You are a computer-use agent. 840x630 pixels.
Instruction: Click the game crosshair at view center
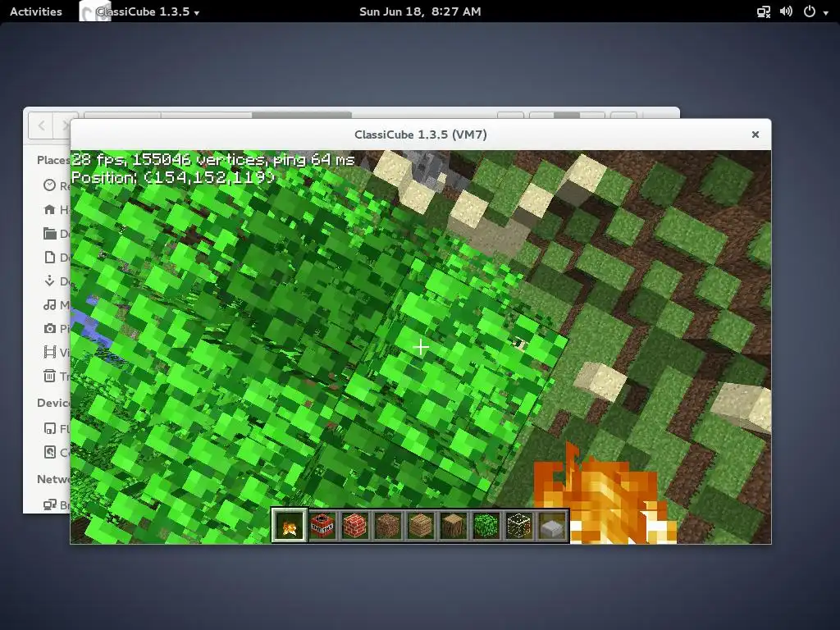tap(421, 348)
